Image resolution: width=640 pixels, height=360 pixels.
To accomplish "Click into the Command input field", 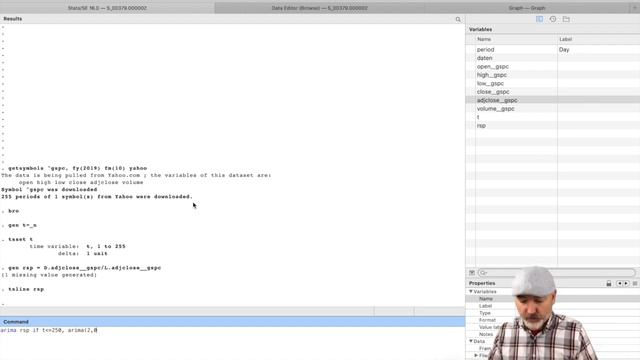I will (x=232, y=342).
